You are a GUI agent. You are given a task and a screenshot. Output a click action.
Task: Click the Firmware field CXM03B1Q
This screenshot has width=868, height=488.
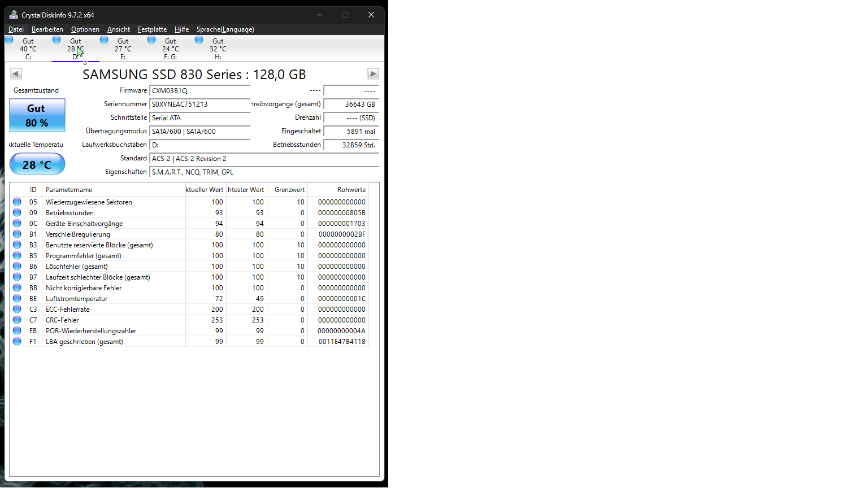(200, 90)
